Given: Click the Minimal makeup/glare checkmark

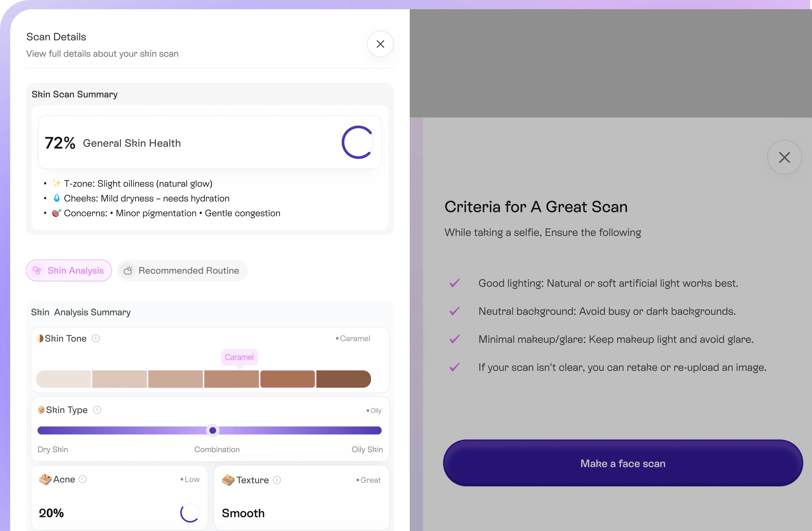Looking at the screenshot, I should [x=454, y=339].
